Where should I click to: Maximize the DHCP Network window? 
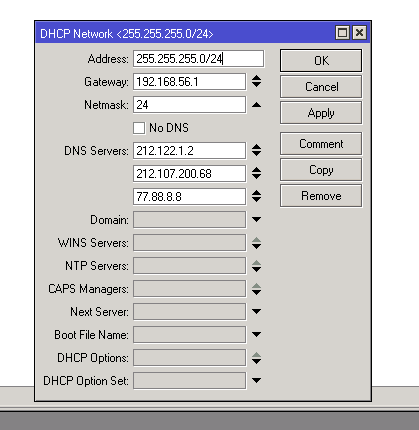click(342, 33)
